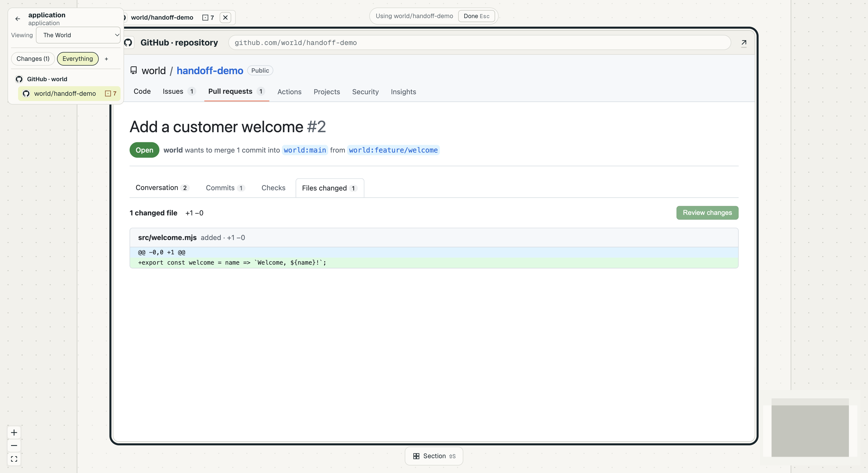868x473 pixels.
Task: Select world/handoff-demo in the sidebar
Action: click(69, 93)
